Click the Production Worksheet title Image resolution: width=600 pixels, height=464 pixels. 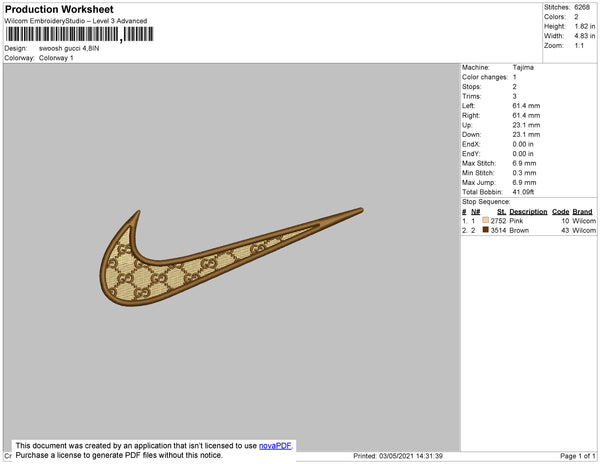click(59, 10)
